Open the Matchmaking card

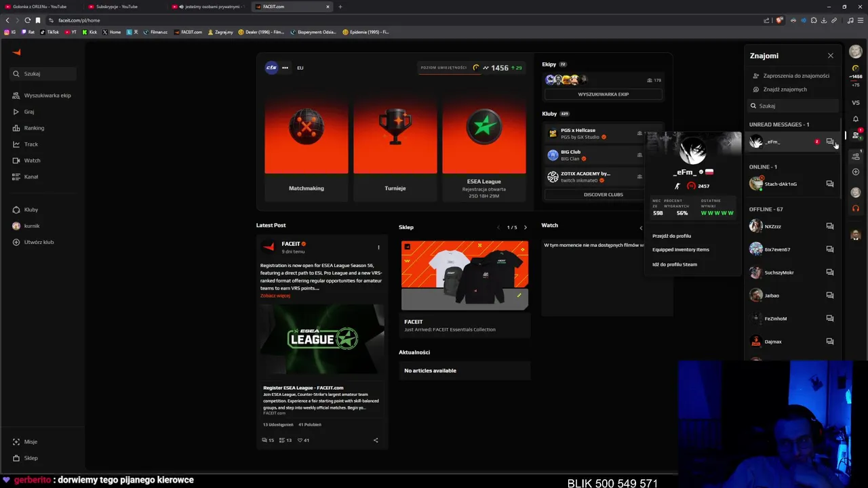point(307,147)
